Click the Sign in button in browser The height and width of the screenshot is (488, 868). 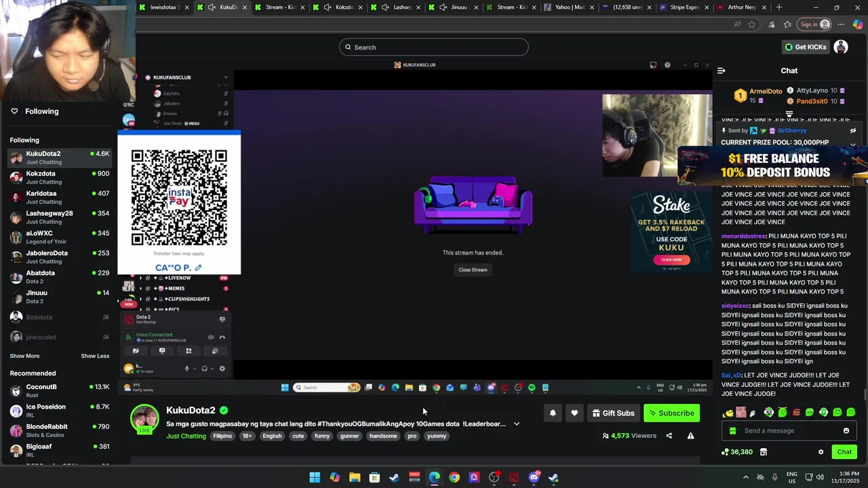tap(814, 24)
